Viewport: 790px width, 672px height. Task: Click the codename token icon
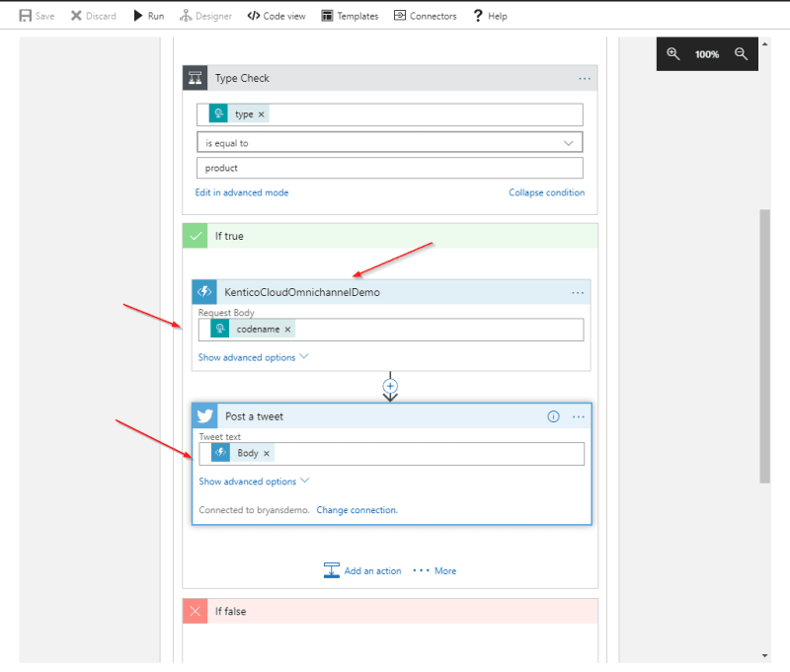click(220, 330)
